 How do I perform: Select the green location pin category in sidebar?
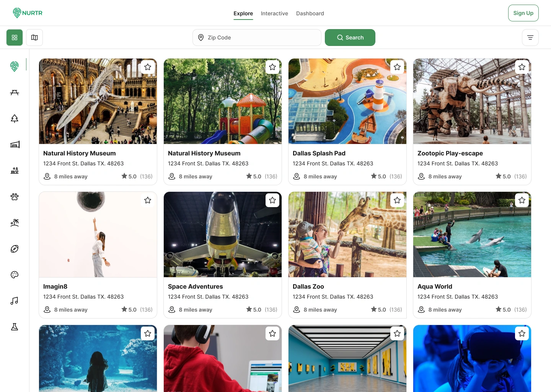coord(15,66)
